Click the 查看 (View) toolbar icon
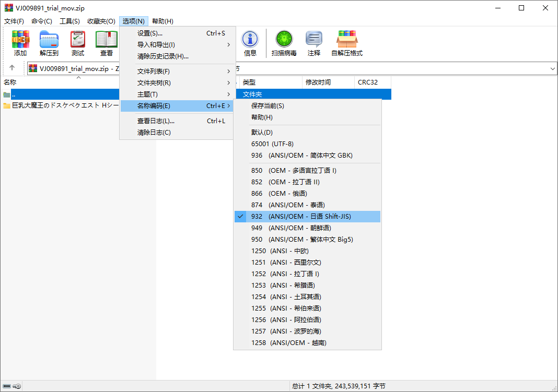Viewport: 558px width, 392px height. pos(107,43)
